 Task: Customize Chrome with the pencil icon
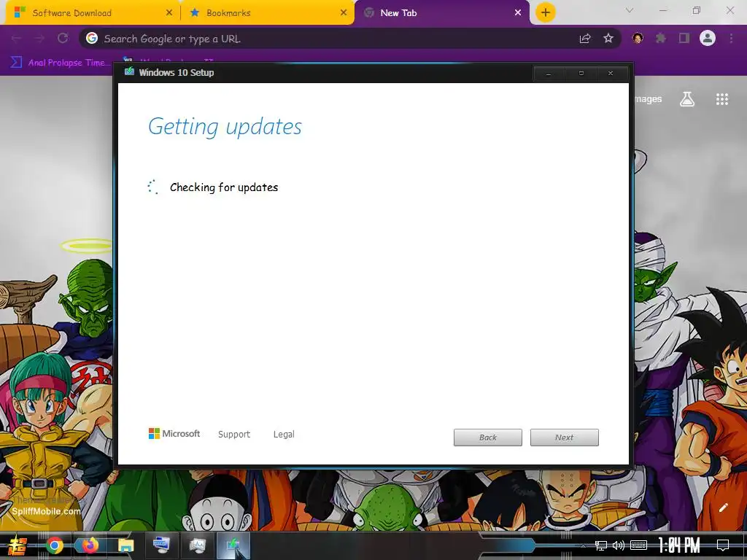click(723, 507)
